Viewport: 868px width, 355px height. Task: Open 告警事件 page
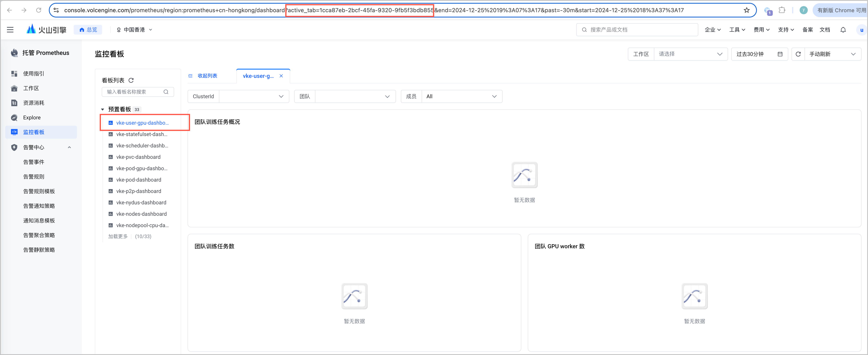(34, 162)
